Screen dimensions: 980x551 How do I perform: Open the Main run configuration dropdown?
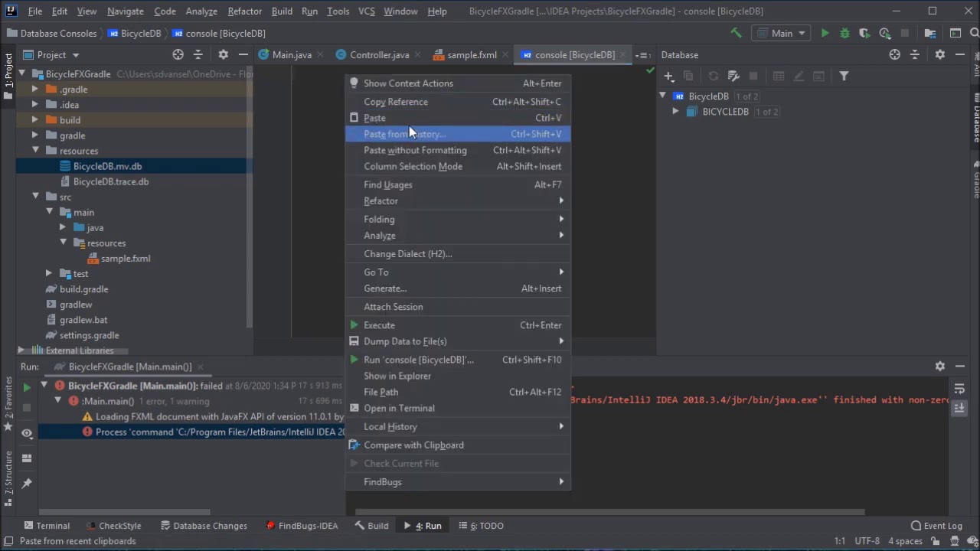(x=781, y=33)
